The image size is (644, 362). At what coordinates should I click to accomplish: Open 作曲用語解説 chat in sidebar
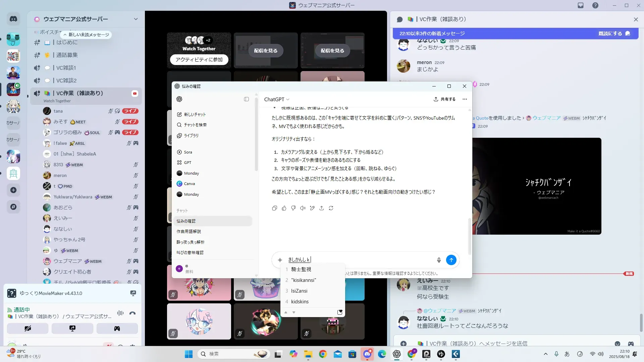(x=189, y=232)
